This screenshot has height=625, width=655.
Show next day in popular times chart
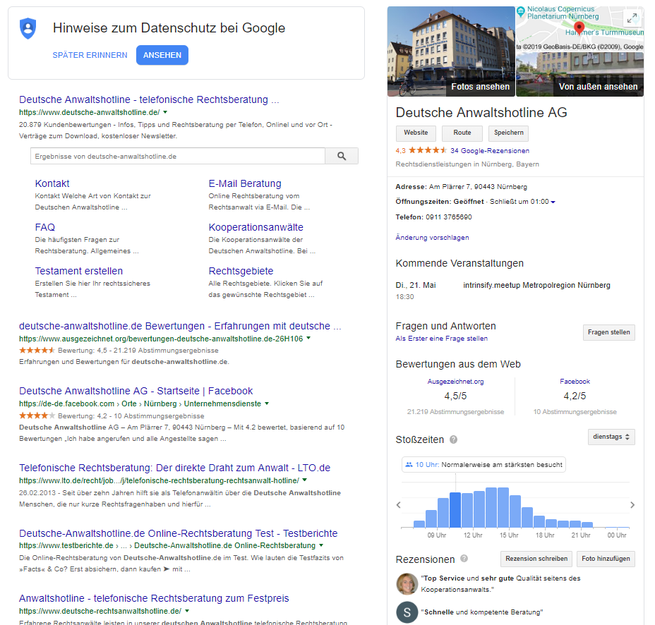[632, 505]
